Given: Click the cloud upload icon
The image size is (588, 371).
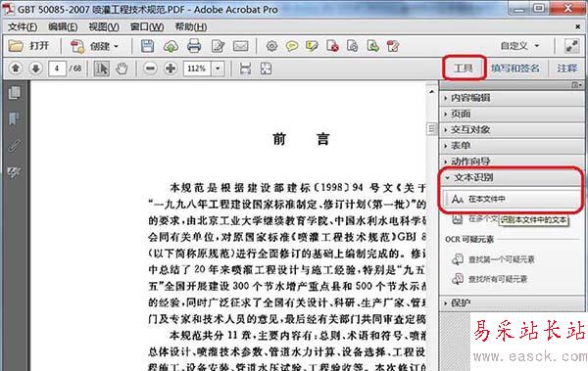Looking at the screenshot, I should click(171, 46).
